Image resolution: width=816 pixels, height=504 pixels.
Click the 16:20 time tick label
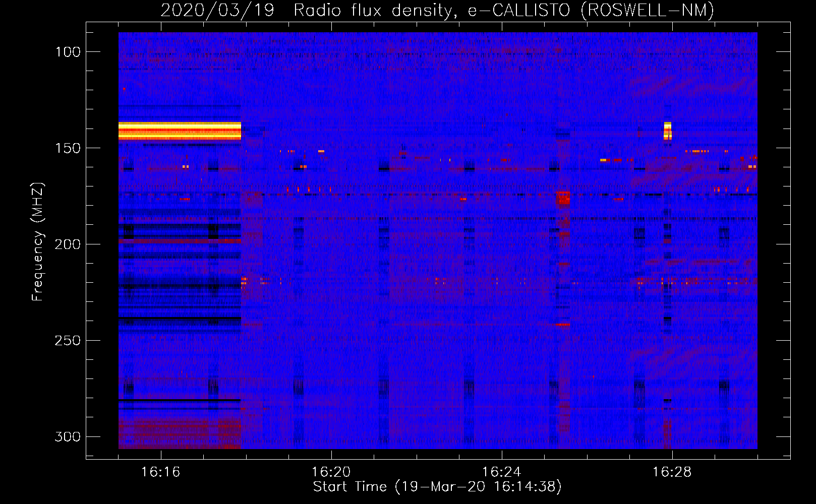coord(331,472)
